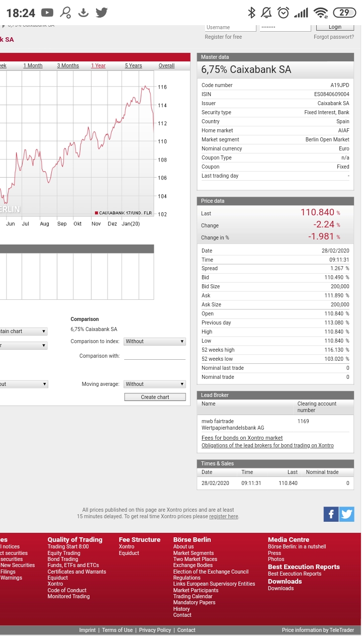Open Mandatory Papers link
This screenshot has width=362, height=644.
194,602
